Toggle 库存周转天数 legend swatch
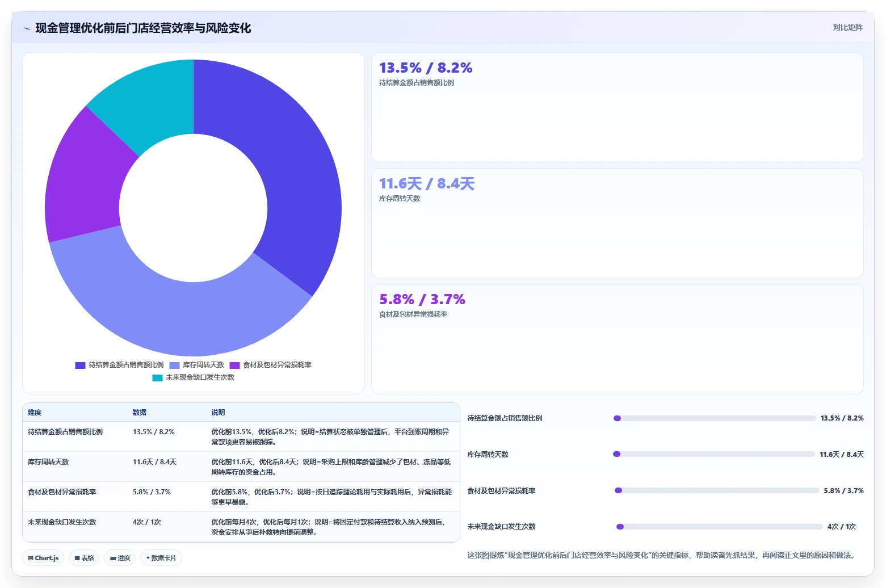This screenshot has height=588, width=886. (174, 365)
